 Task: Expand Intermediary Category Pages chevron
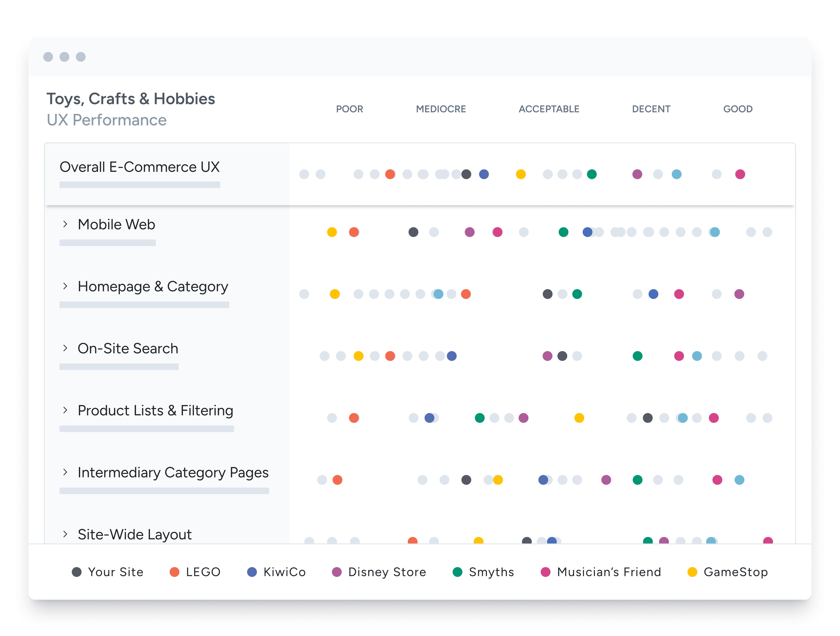point(65,472)
